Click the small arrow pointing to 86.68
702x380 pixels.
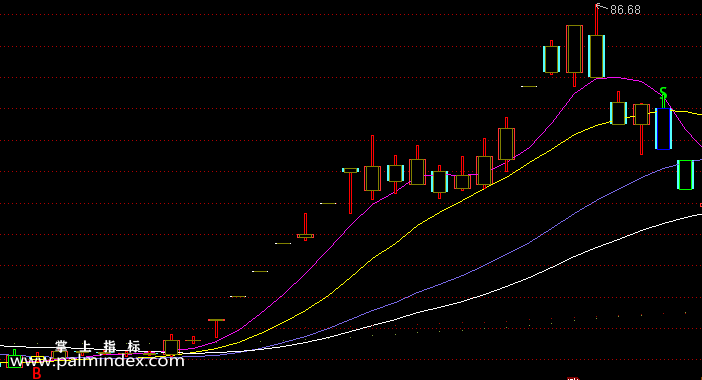601,7
